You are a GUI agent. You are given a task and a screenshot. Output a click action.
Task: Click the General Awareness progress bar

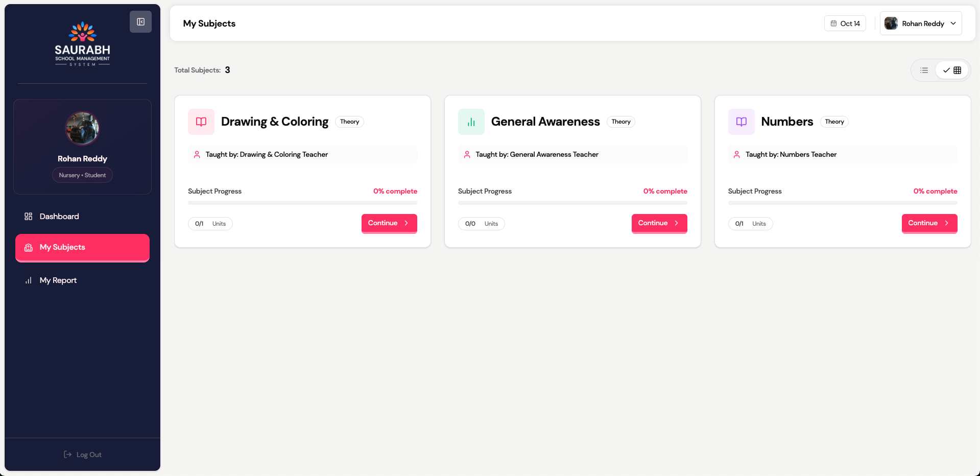[572, 203]
